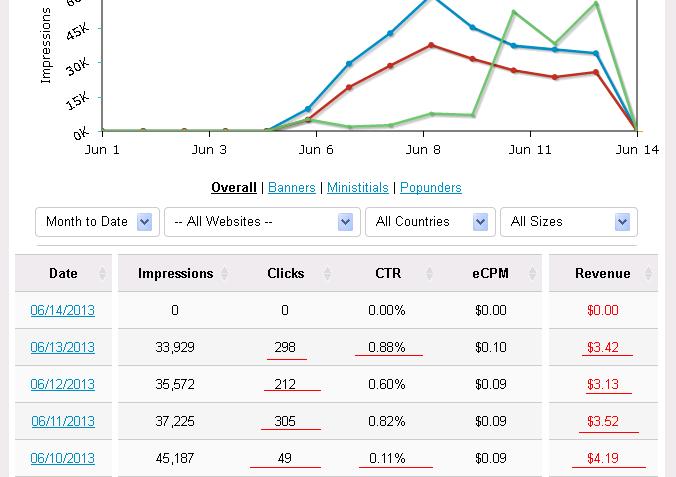676x477 pixels.
Task: Click the 06/13/2013 date link
Action: (62, 347)
